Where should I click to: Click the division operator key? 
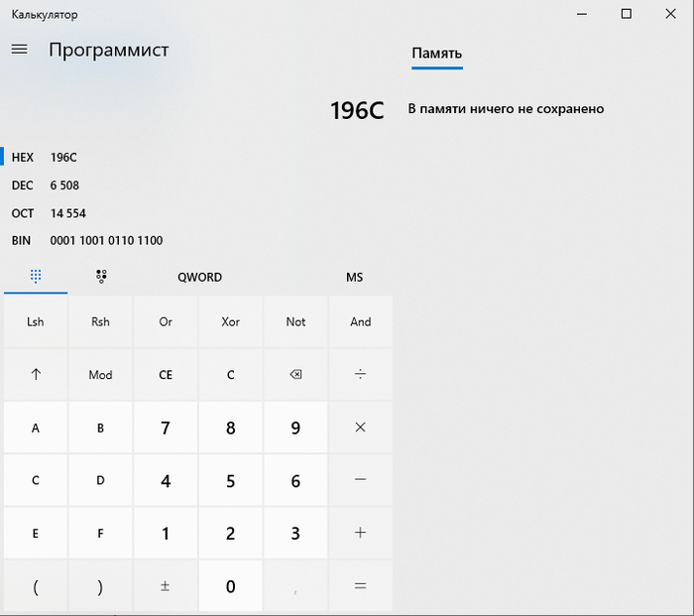[360, 374]
